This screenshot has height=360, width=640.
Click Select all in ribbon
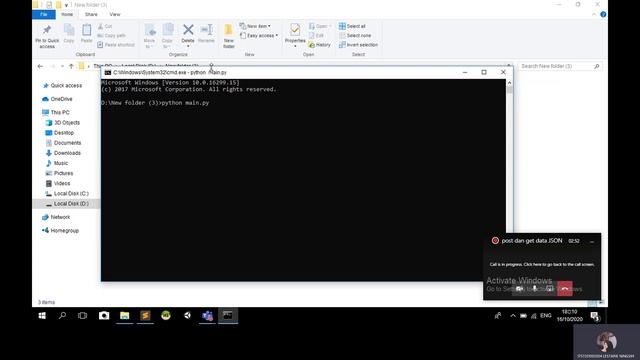[x=352, y=26]
